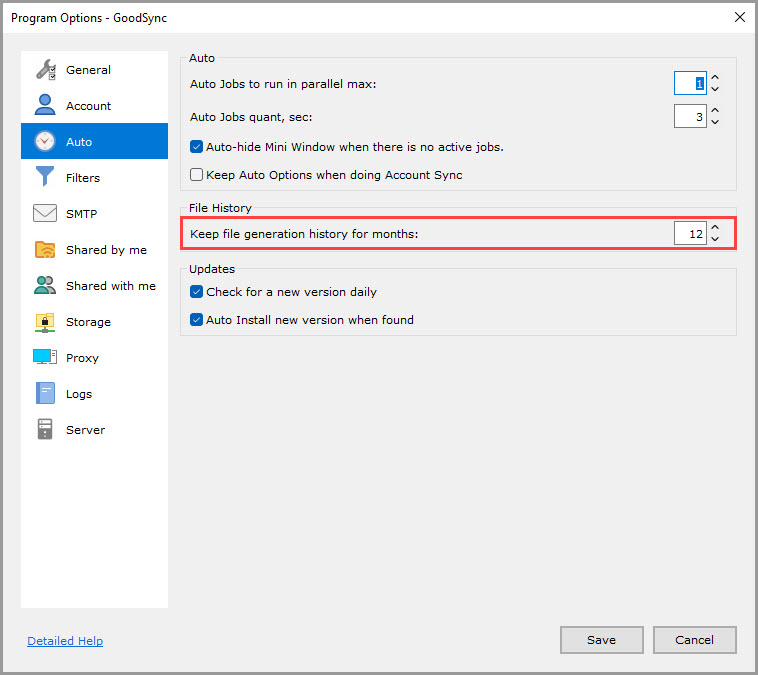Open the Server section

(94, 429)
